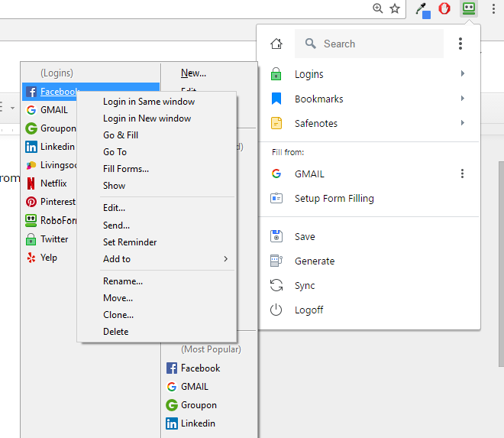Click the red Opera-style extension icon
504x438 pixels.
(x=444, y=8)
